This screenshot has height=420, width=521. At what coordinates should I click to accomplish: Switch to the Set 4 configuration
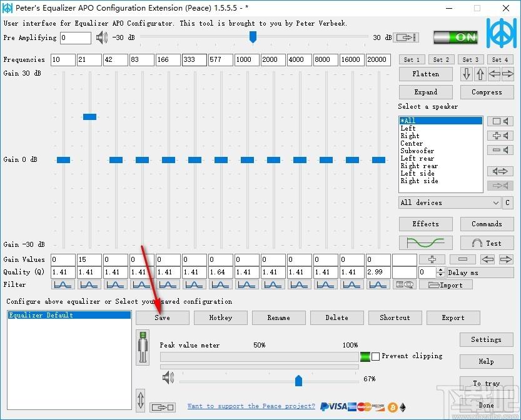[x=500, y=59]
